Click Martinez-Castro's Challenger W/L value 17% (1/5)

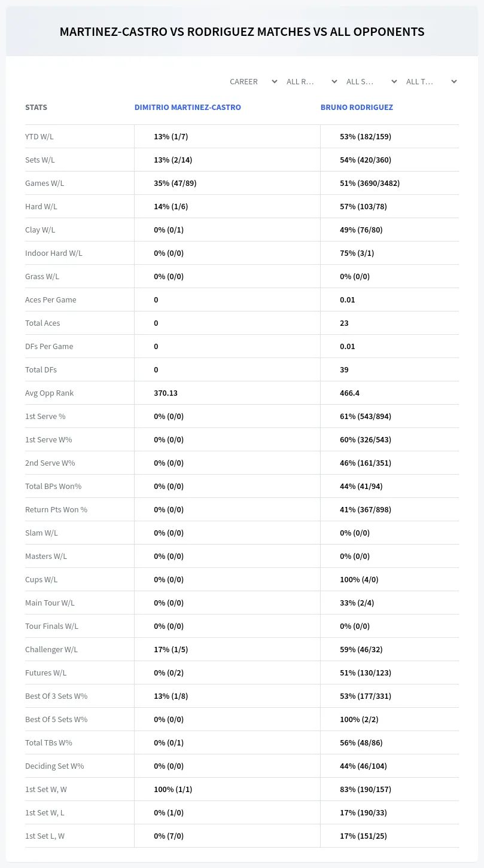point(171,649)
